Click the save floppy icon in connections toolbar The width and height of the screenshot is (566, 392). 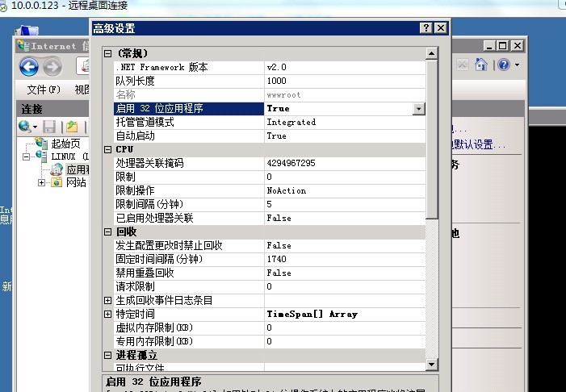pyautogui.click(x=49, y=127)
